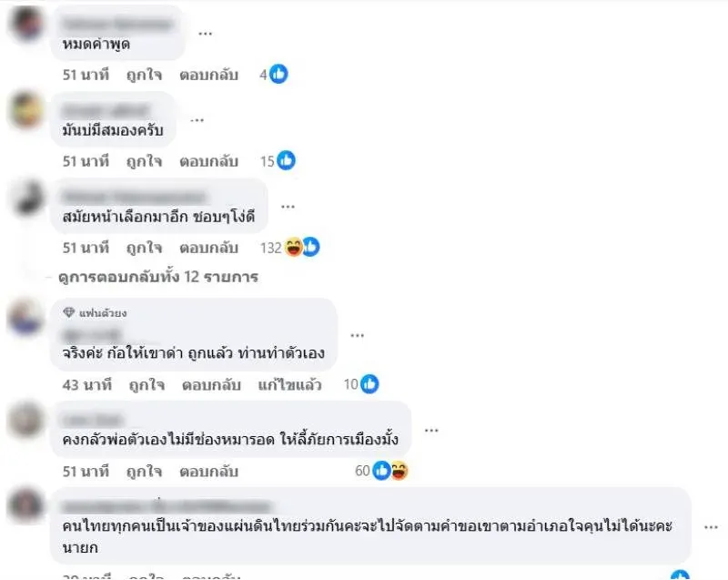
Task: Open three-dot menu on 'คงกลัวพ่อตัวเอง' comment
Action: [431, 431]
